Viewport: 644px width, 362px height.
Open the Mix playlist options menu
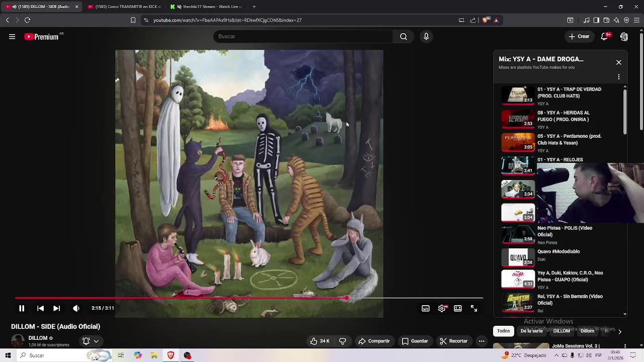click(x=619, y=77)
